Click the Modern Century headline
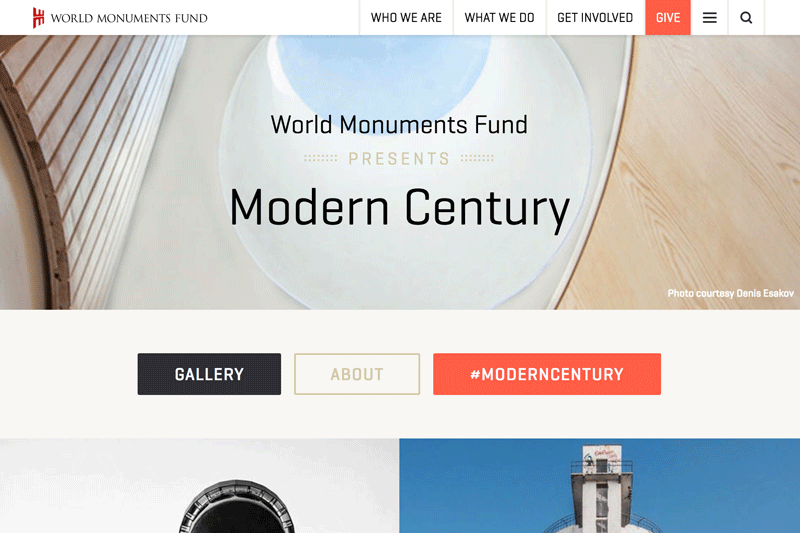 click(399, 208)
